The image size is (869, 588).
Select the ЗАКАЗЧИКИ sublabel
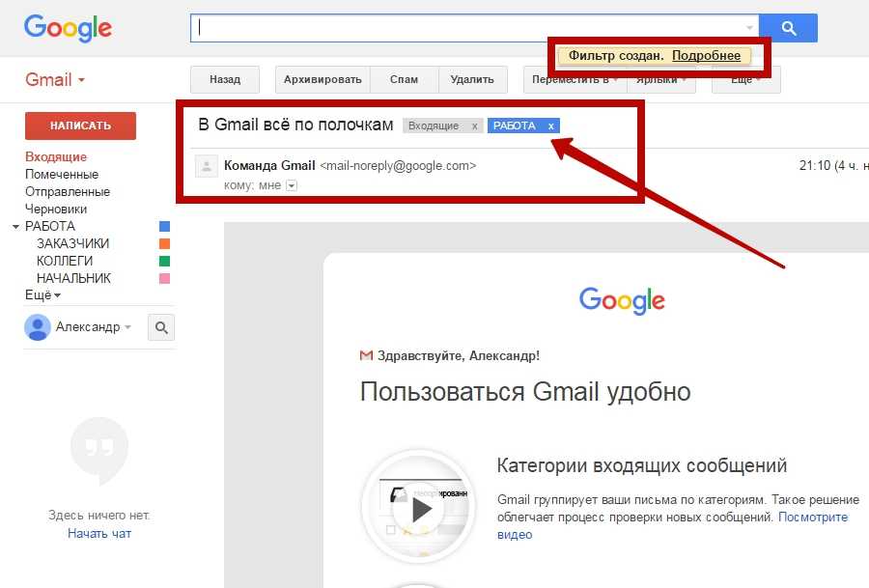point(72,243)
